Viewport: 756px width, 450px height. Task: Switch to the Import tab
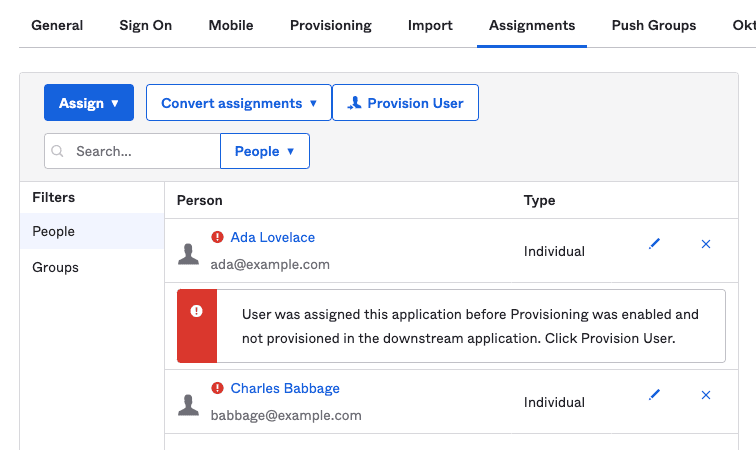[430, 25]
